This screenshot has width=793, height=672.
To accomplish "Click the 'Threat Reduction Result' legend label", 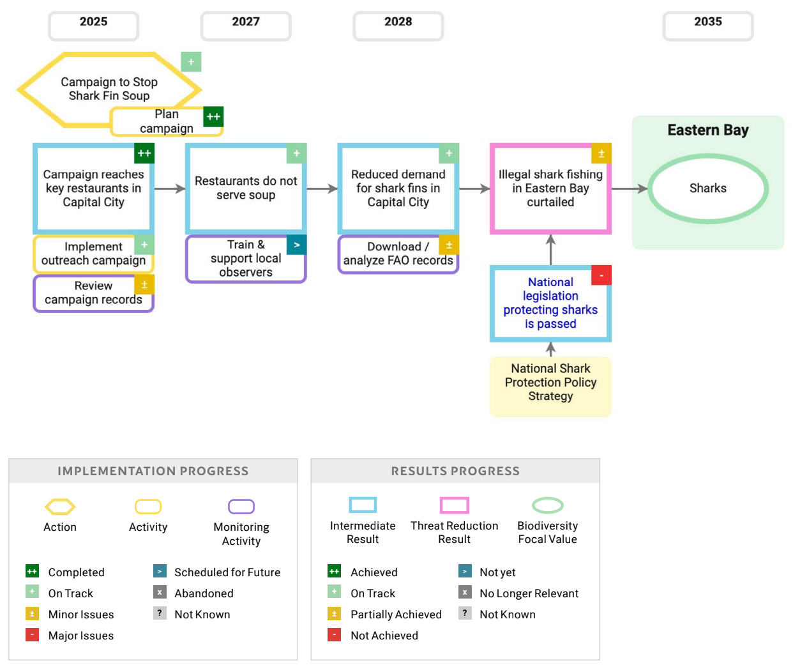I will pyautogui.click(x=455, y=532).
